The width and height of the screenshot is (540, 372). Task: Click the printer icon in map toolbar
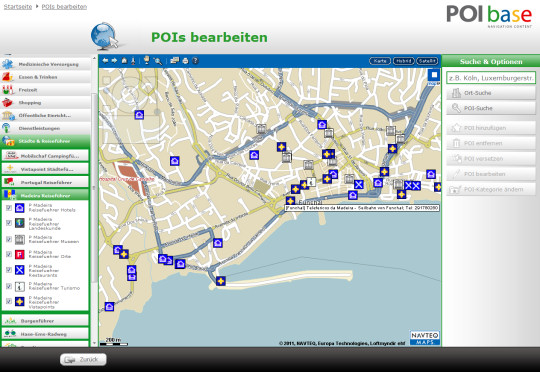point(185,61)
